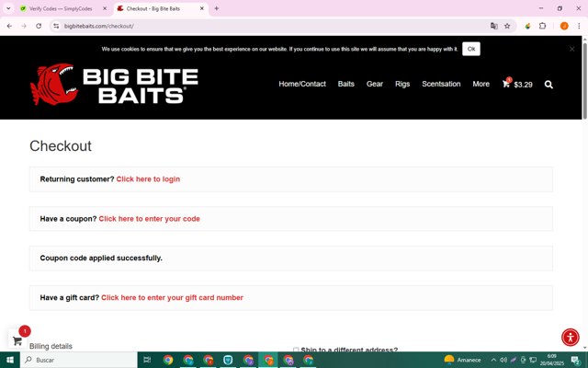Click the $3.29 cart total
Viewport: 588px width, 368px height.
click(x=523, y=85)
